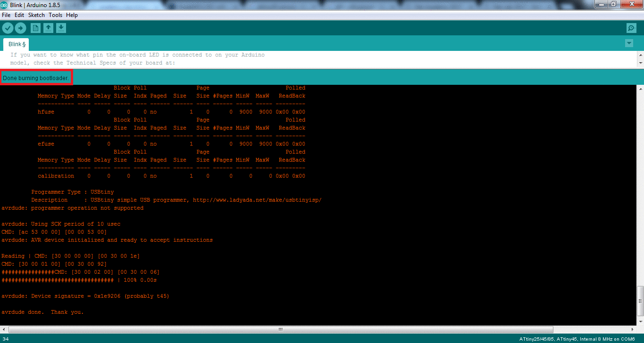Minimize the Arduino window
Viewport: 644px width, 343px height.
(602, 4)
